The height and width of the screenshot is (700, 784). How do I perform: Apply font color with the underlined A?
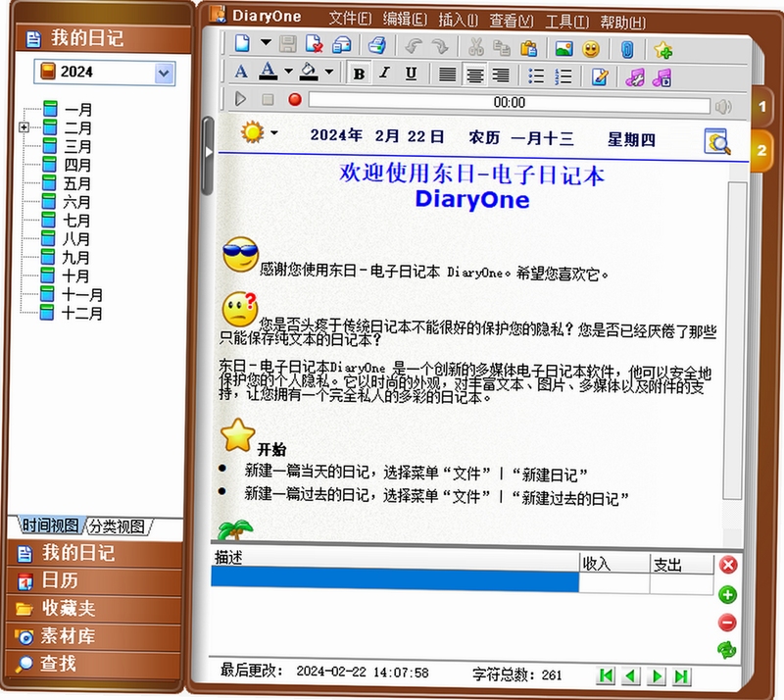(269, 72)
